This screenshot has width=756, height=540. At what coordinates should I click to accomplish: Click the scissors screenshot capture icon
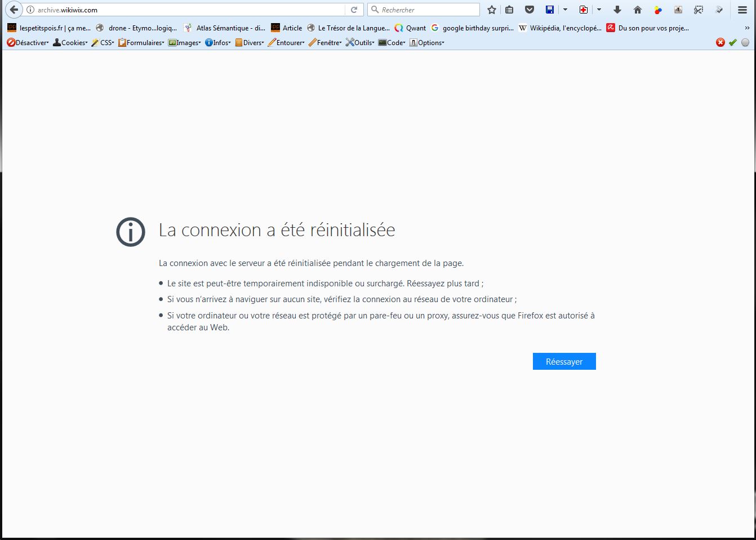pos(699,10)
